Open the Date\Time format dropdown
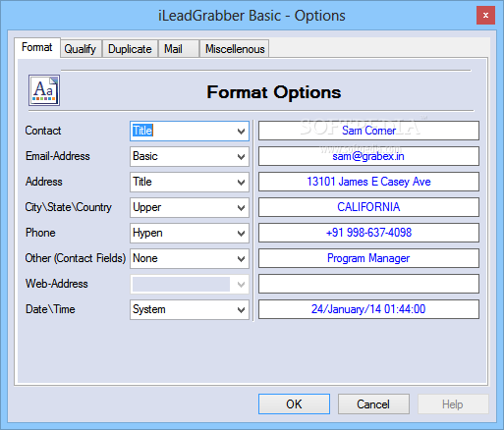 pyautogui.click(x=190, y=309)
